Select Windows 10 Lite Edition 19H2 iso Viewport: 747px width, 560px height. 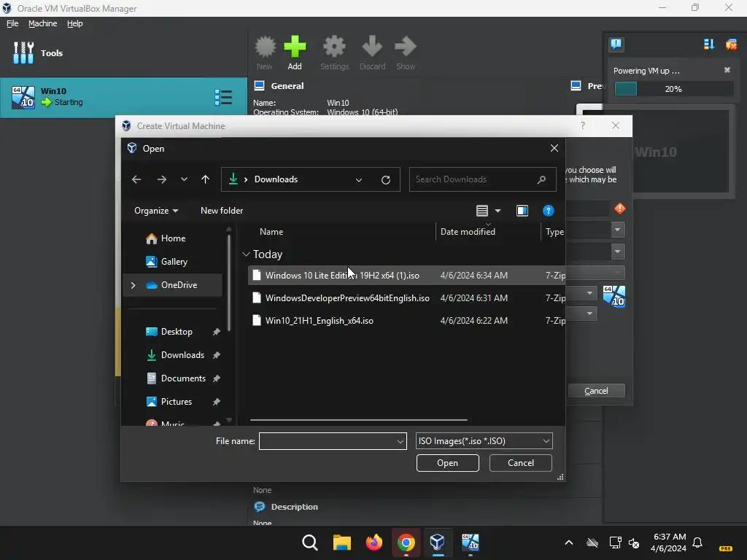click(406, 276)
